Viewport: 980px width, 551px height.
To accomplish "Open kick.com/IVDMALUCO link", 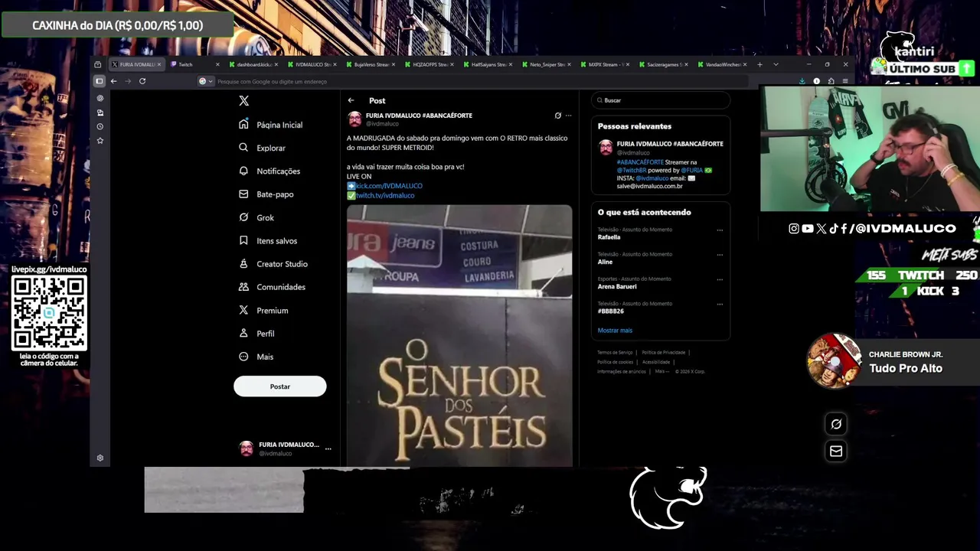I will (x=389, y=186).
